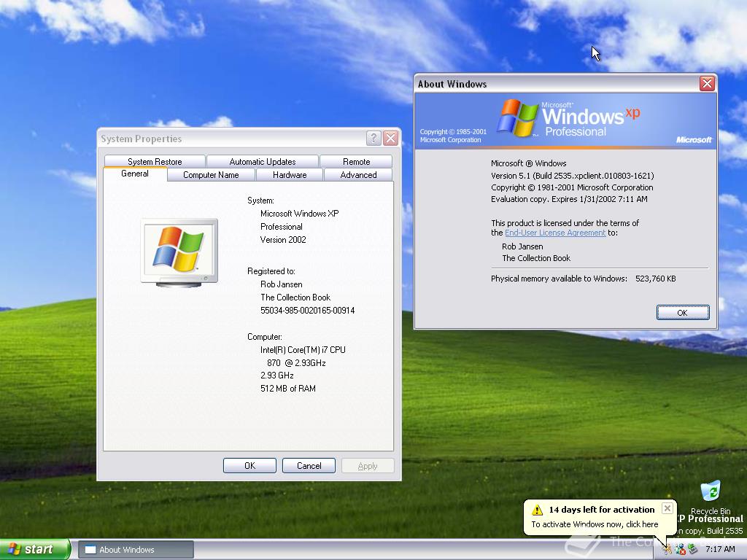This screenshot has width=747, height=560.
Task: Click the '523,760 KB' memory value
Action: tap(656, 279)
